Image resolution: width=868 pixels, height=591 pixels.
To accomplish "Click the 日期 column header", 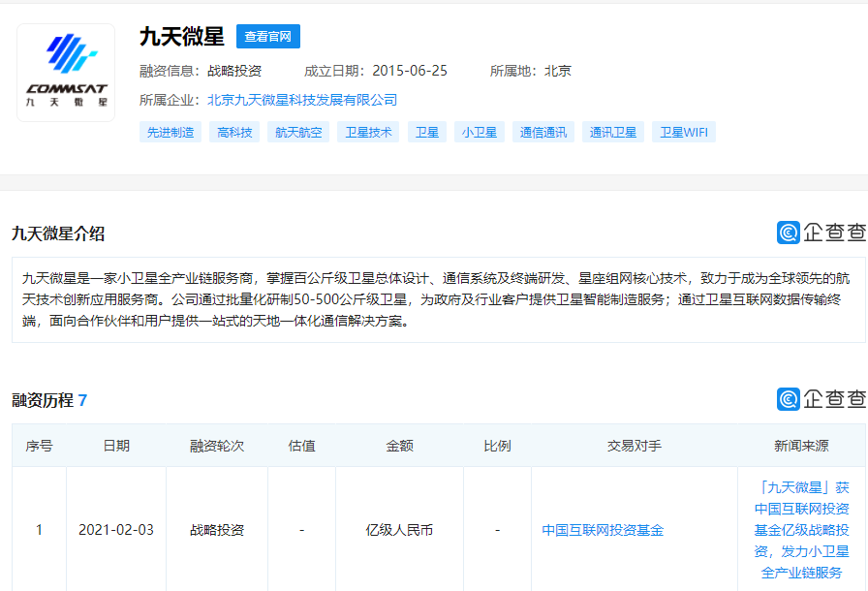I will (116, 446).
